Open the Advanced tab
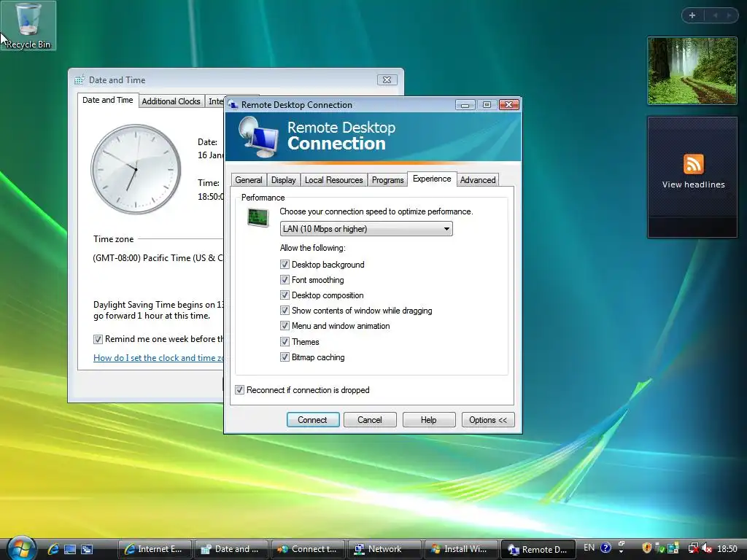The height and width of the screenshot is (560, 747). [478, 180]
